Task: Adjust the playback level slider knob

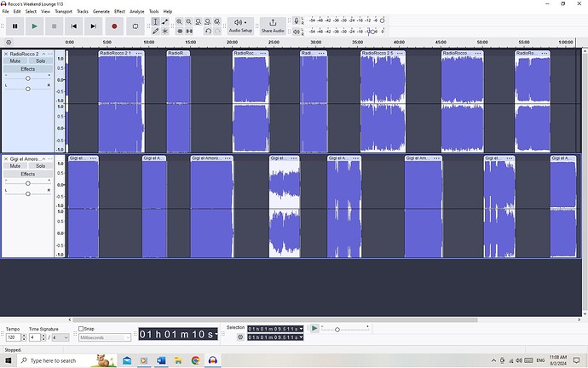Action: pyautogui.click(x=372, y=32)
